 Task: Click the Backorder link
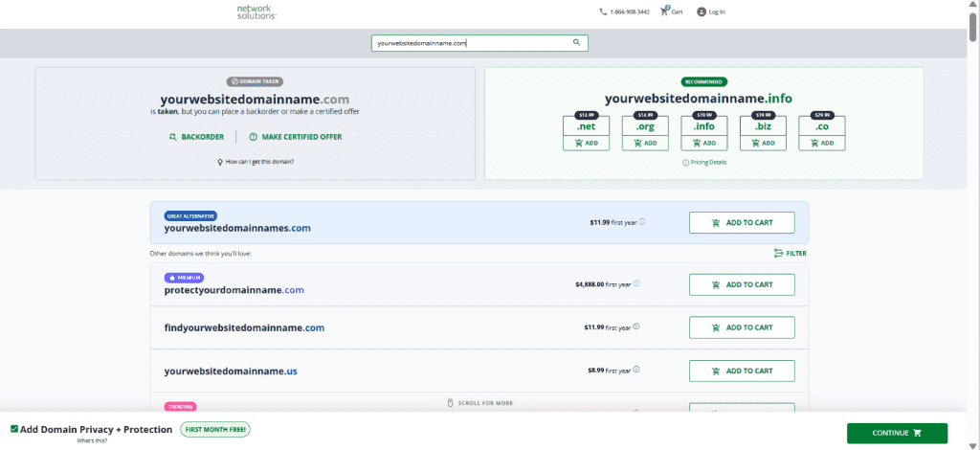(x=196, y=137)
